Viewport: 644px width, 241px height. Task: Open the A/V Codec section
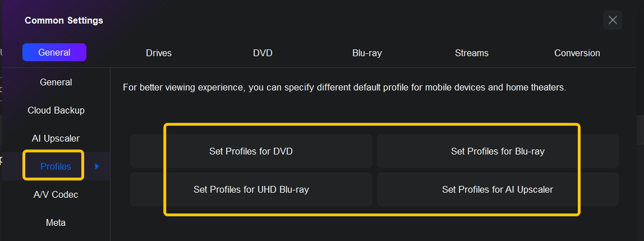(56, 194)
